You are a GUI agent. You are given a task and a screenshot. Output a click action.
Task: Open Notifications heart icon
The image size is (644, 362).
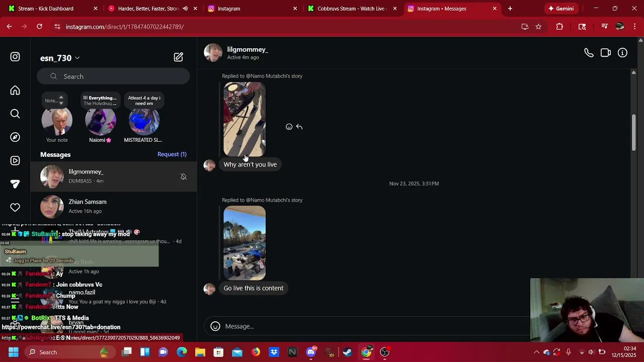tap(15, 208)
